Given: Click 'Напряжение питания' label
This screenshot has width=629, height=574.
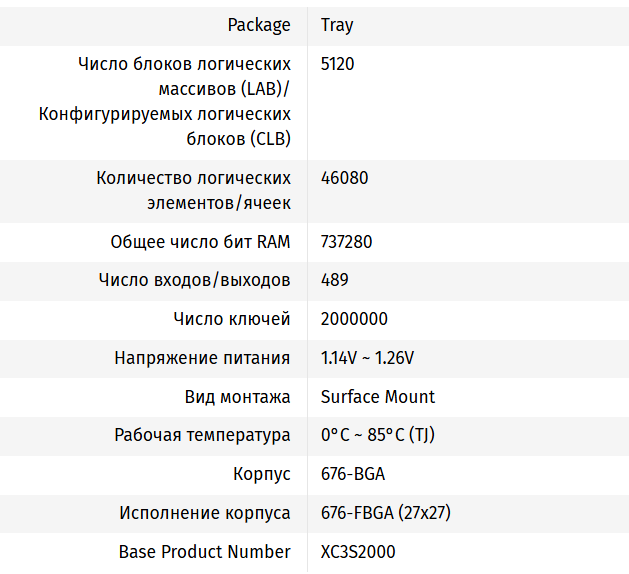Looking at the screenshot, I should (x=203, y=358).
